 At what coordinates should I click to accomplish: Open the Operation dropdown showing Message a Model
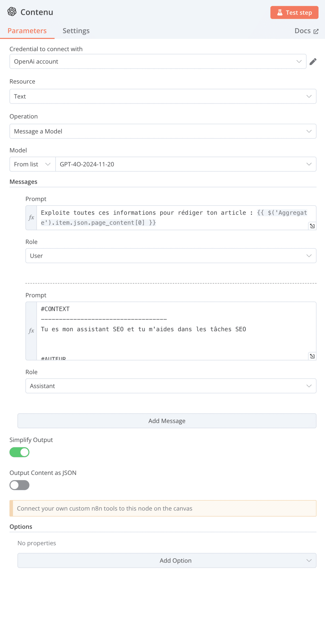tap(163, 131)
